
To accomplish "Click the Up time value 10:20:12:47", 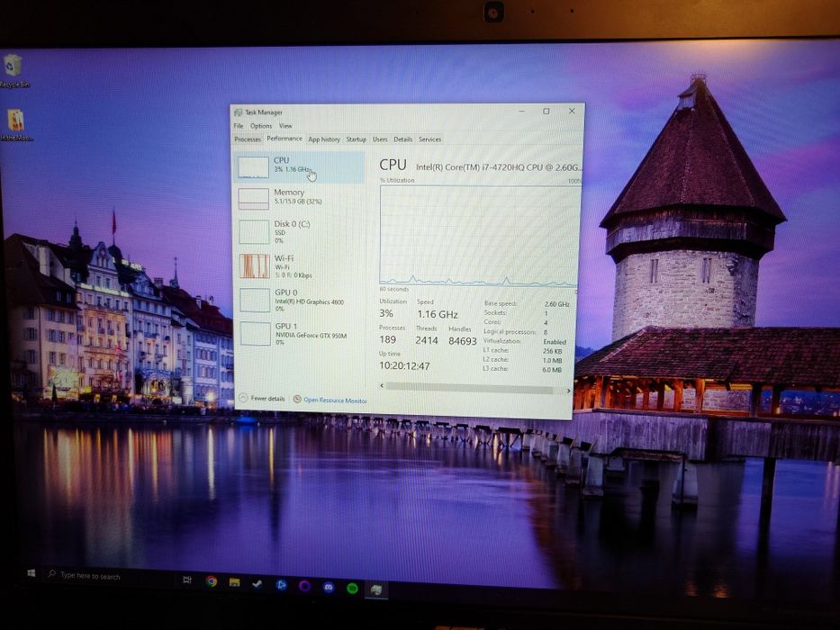I will click(x=404, y=366).
